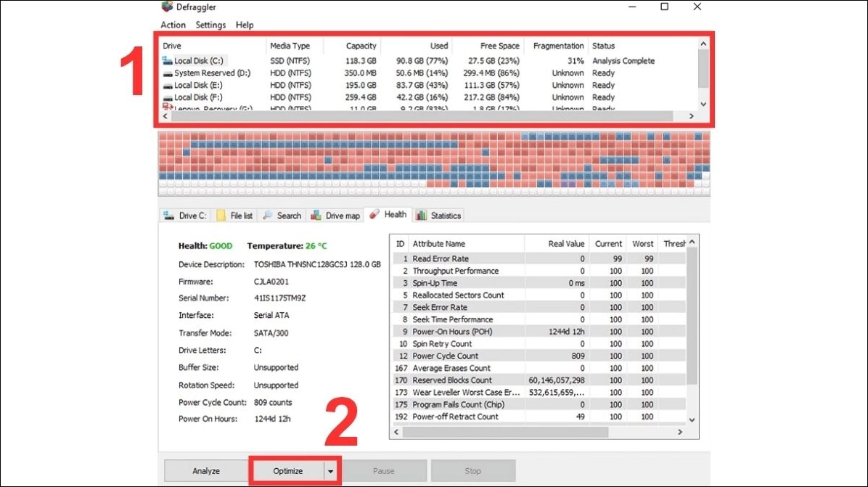
Task: Click the Health pill icon
Action: (x=372, y=214)
